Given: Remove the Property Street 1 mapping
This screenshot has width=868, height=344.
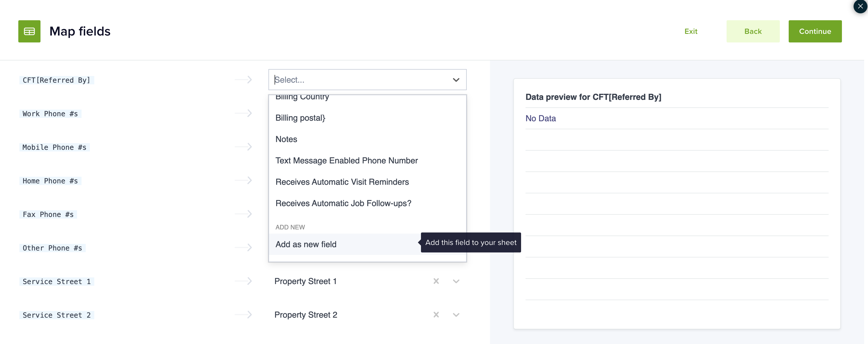Looking at the screenshot, I should click(x=436, y=281).
